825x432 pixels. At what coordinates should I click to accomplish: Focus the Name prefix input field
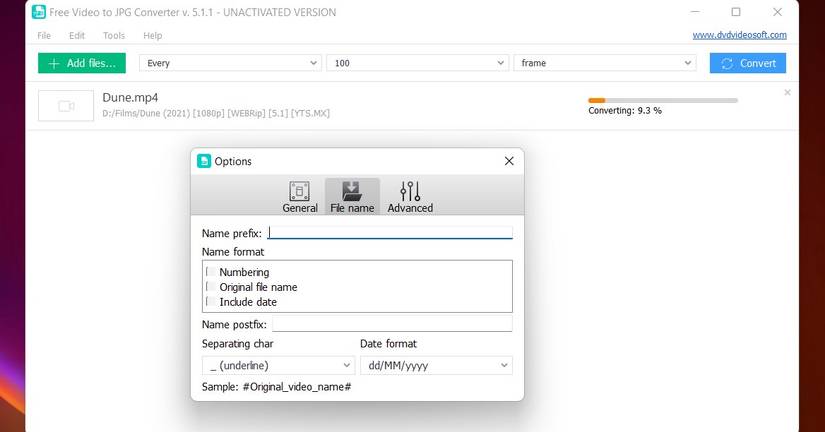click(390, 233)
